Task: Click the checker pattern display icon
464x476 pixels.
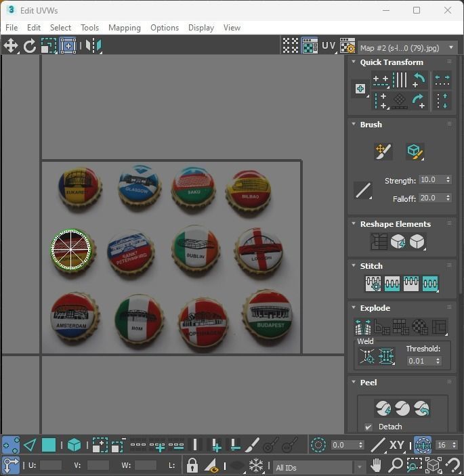Action: tap(291, 45)
